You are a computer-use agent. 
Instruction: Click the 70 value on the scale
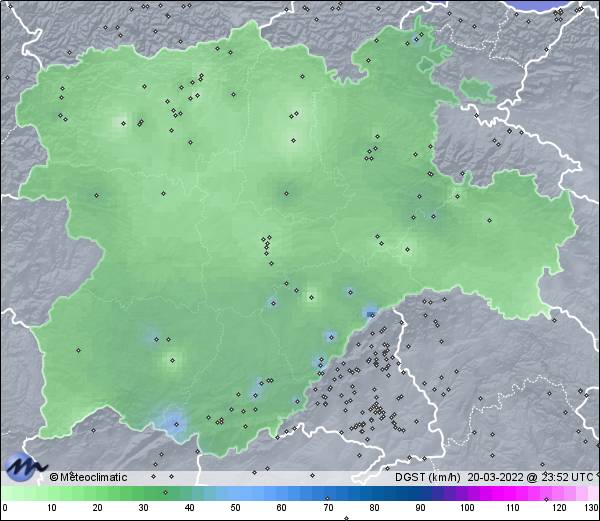pos(328,508)
